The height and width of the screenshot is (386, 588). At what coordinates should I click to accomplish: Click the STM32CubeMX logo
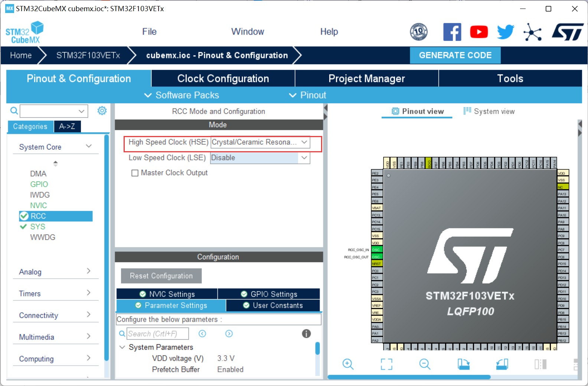(x=24, y=33)
